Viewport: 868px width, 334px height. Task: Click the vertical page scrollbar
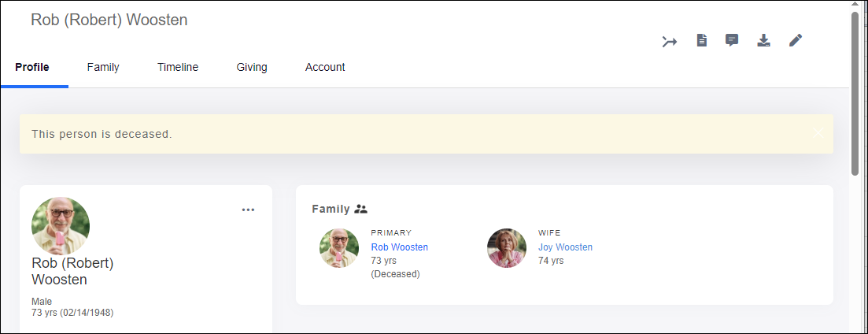[x=855, y=93]
